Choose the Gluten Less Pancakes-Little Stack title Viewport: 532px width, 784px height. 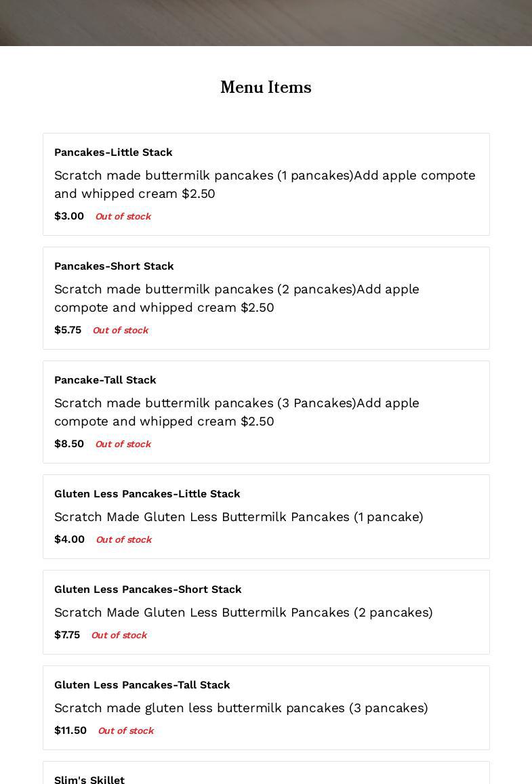pos(147,494)
